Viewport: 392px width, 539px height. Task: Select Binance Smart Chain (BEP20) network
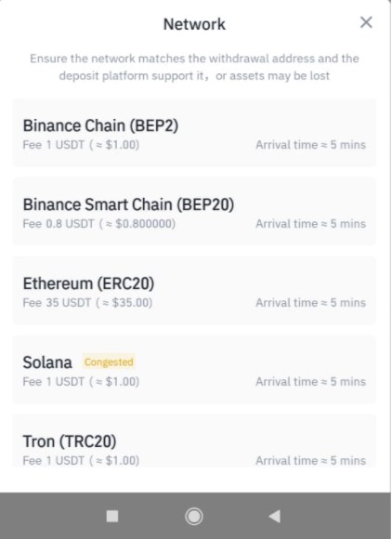pos(194,212)
